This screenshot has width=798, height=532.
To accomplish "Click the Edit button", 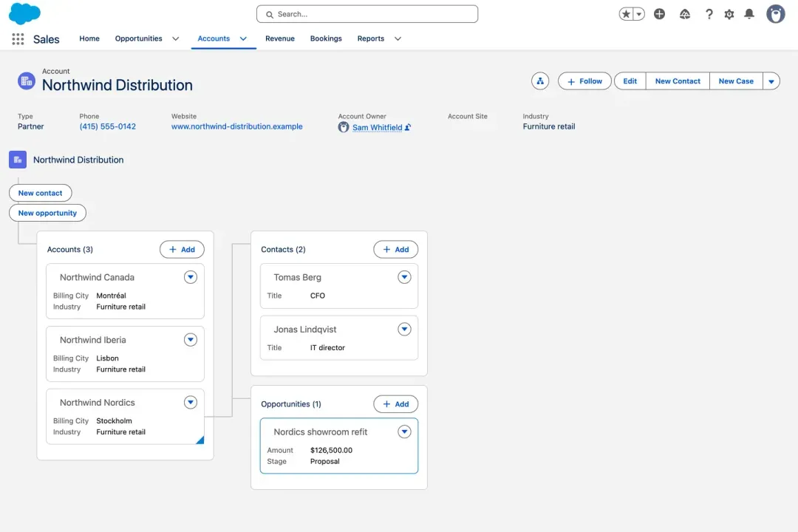I will (x=630, y=81).
